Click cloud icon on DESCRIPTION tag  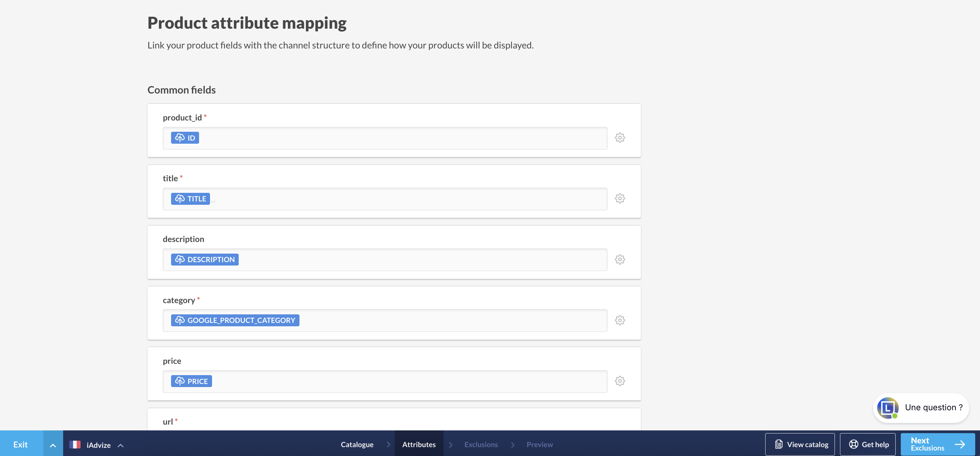[180, 259]
